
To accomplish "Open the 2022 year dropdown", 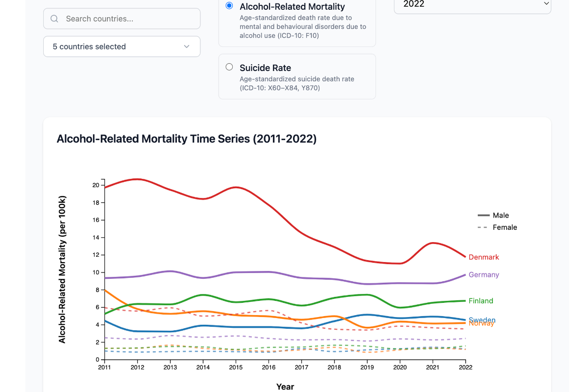I will click(x=472, y=4).
